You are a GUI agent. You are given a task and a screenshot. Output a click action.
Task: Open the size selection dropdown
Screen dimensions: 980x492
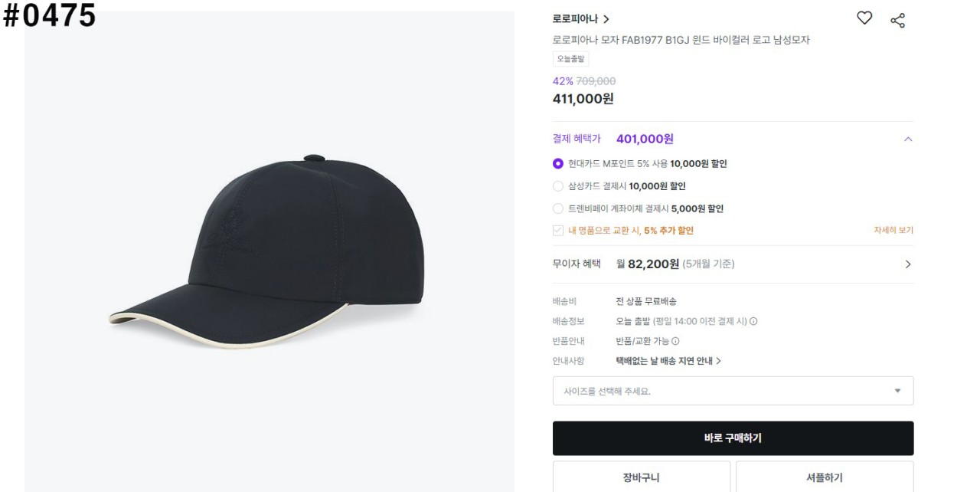click(733, 391)
